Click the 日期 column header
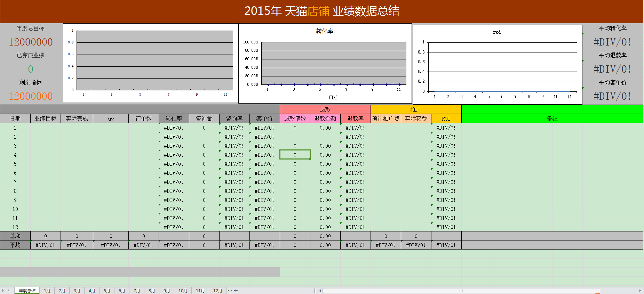This screenshot has width=644, height=294. pyautogui.click(x=15, y=119)
